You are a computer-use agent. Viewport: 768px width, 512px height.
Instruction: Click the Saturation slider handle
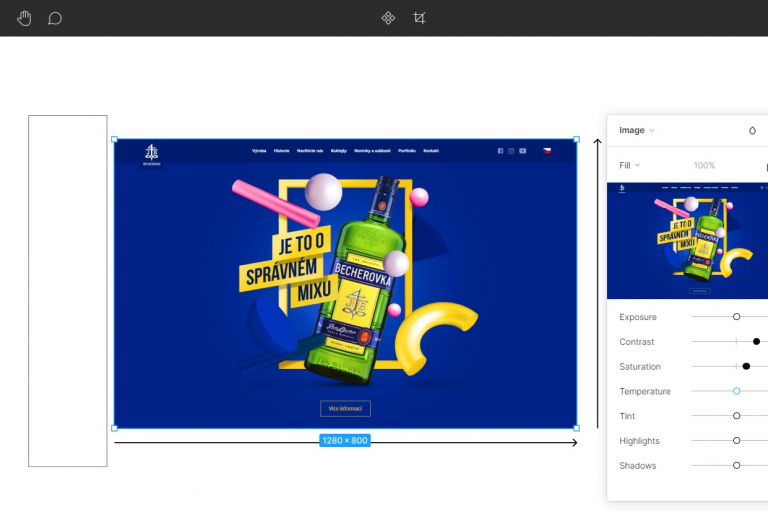(746, 366)
